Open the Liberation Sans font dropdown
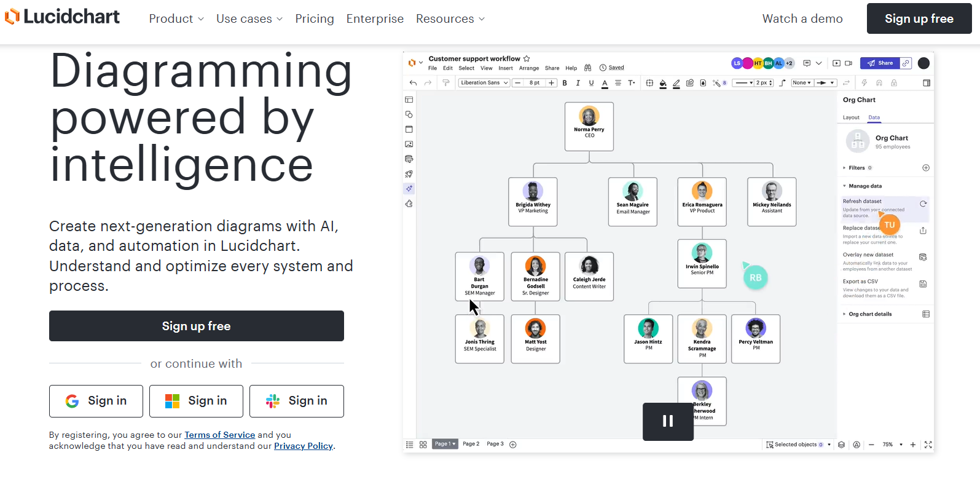The image size is (980, 479). tap(484, 83)
